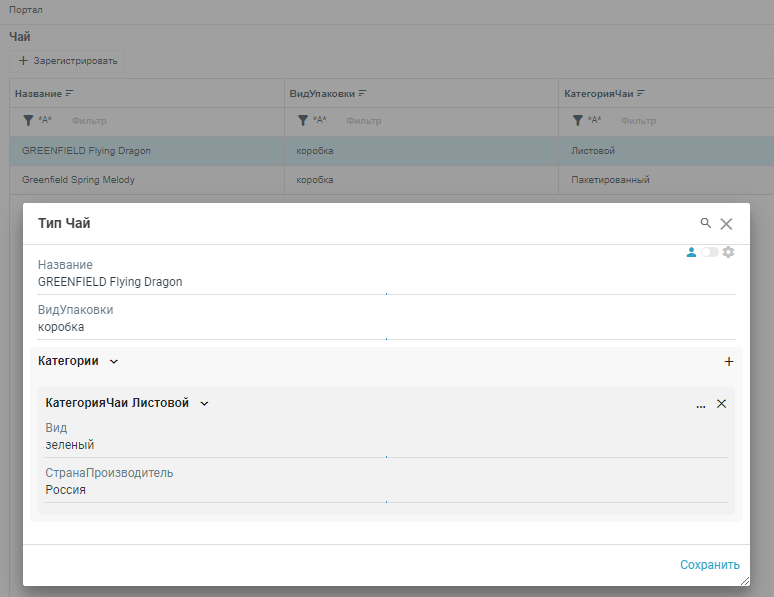Remove the КатегорияЧаи Листовой block with X

coord(721,404)
